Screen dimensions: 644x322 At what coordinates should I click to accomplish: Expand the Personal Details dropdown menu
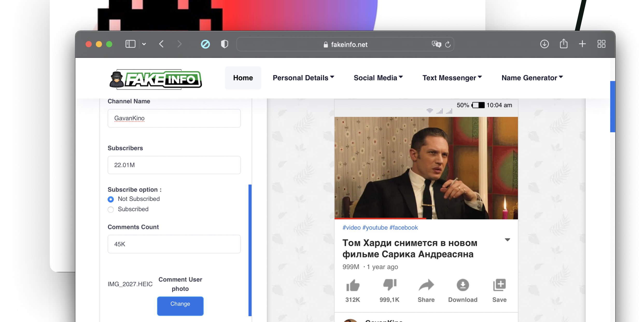pyautogui.click(x=303, y=77)
